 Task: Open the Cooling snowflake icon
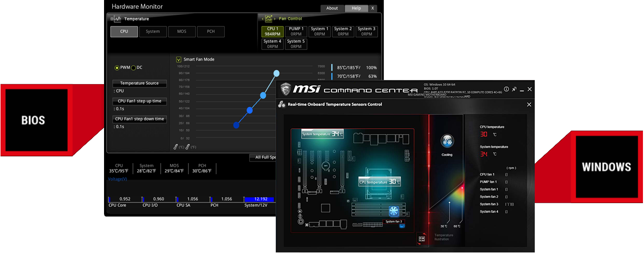pos(447,141)
